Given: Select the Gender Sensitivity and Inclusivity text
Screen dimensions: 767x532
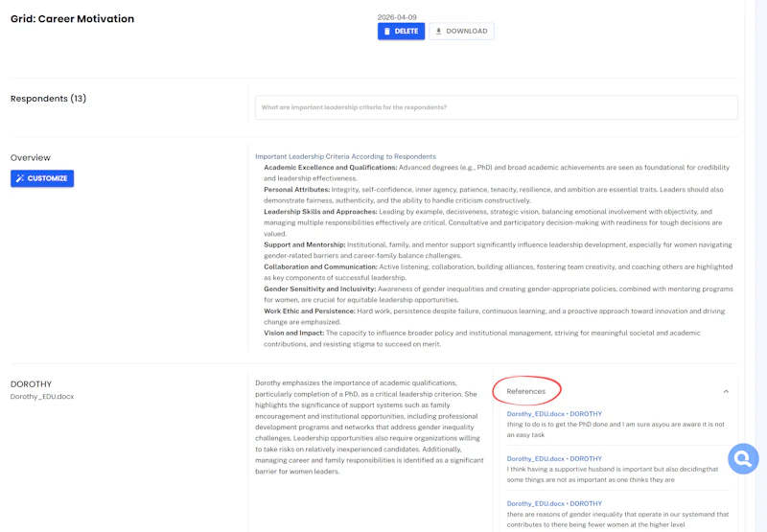Looking at the screenshot, I should point(319,289).
